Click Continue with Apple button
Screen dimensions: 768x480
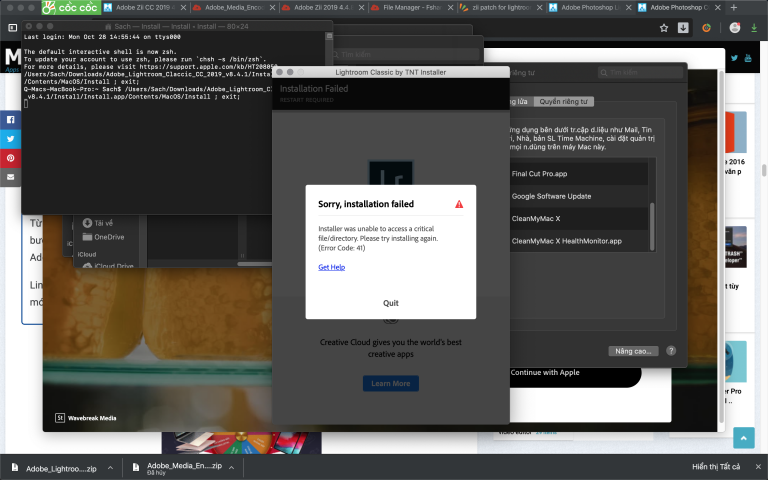pos(575,373)
